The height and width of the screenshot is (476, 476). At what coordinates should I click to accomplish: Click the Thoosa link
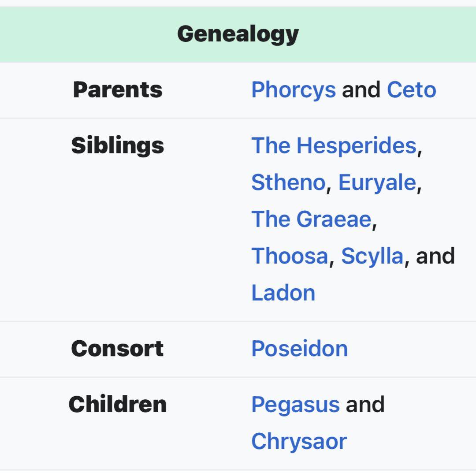click(290, 256)
